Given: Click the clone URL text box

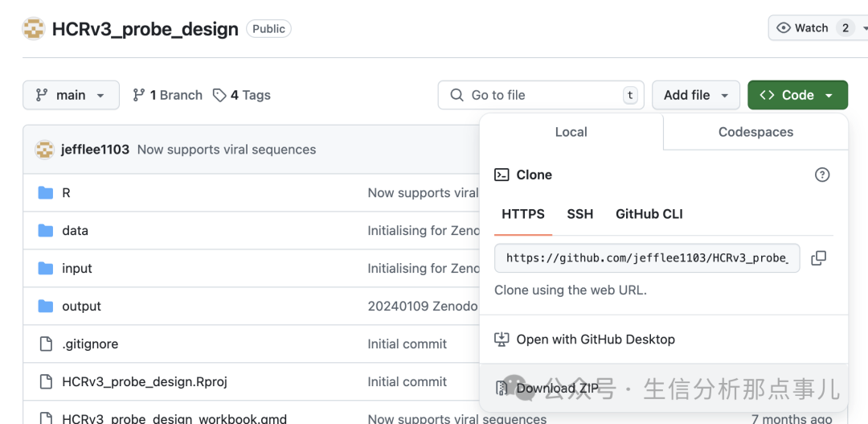Looking at the screenshot, I should 646,258.
